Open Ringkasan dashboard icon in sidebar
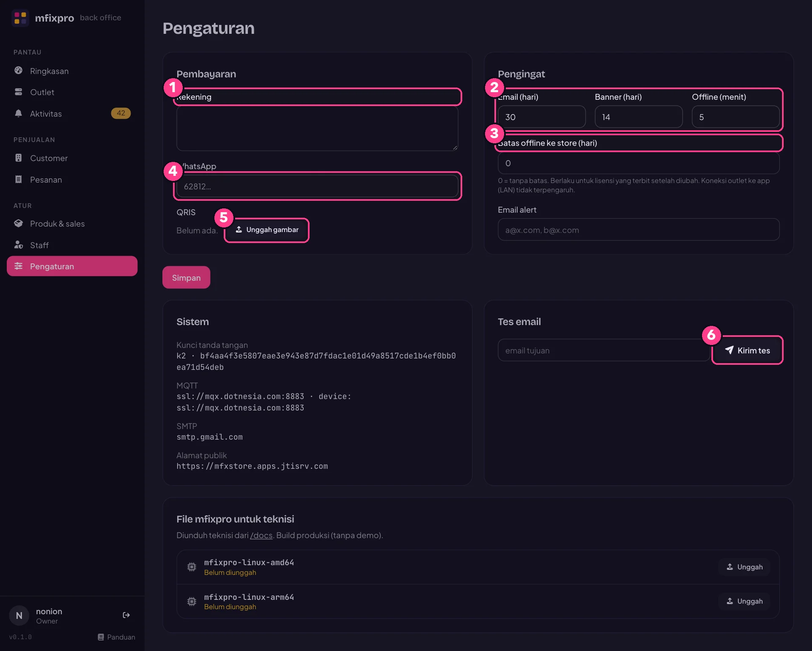Screen dimensions: 812x651 click(19, 71)
